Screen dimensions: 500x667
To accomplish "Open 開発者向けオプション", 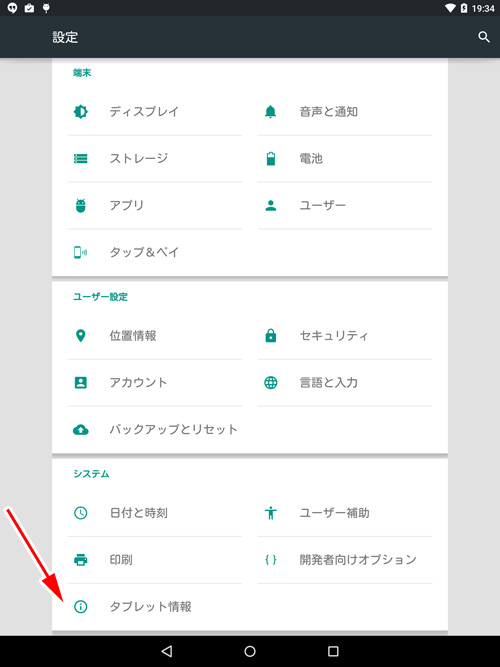I will coord(345,559).
